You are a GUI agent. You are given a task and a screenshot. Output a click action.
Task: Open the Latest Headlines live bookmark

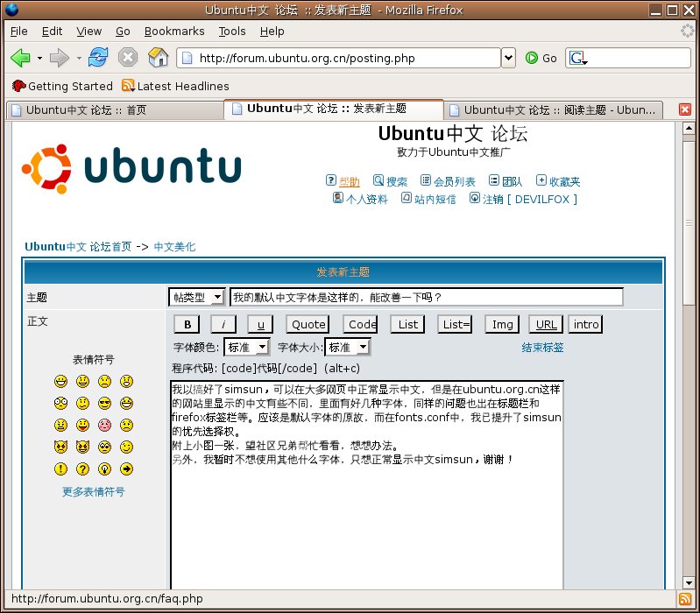[175, 86]
